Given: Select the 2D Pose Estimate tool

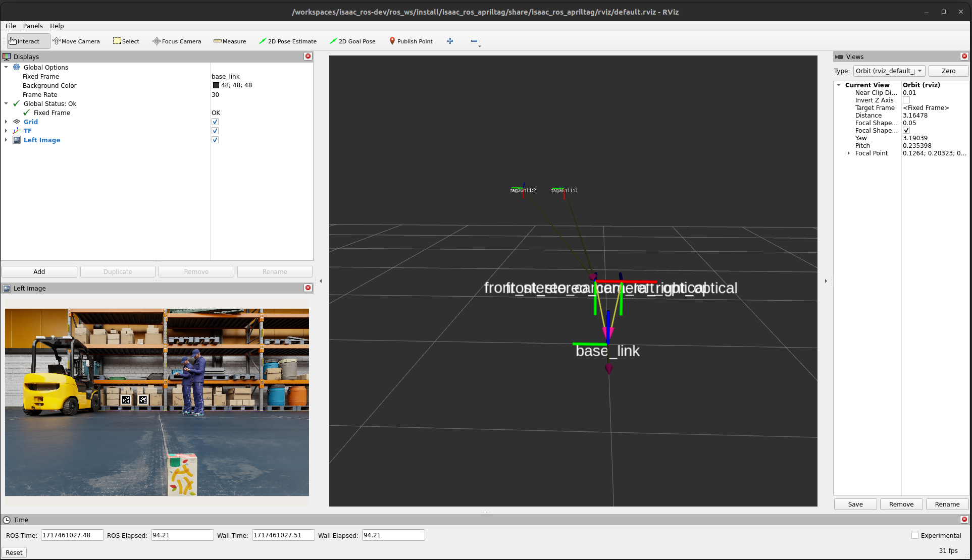Looking at the screenshot, I should click(x=288, y=41).
